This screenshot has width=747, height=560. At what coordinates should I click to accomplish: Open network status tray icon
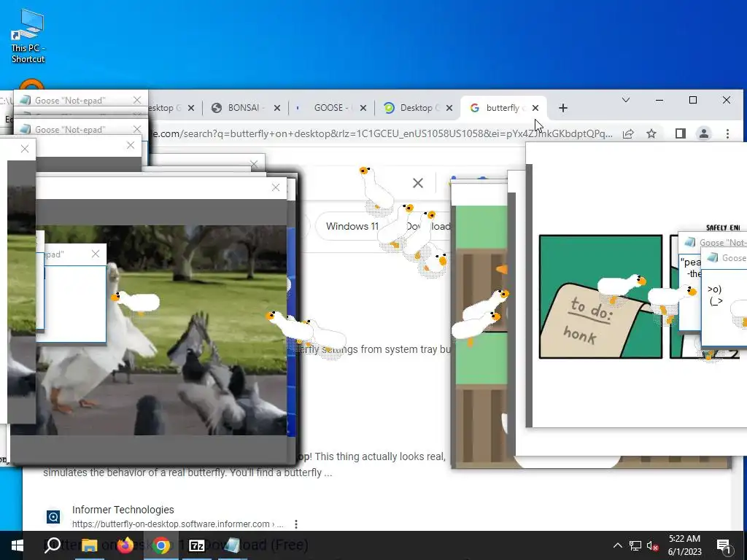(635, 545)
